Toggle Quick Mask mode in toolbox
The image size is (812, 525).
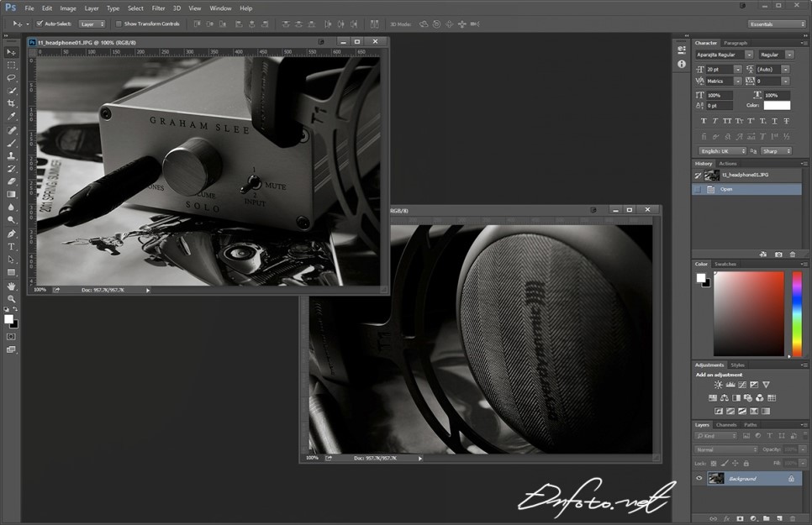(11, 337)
